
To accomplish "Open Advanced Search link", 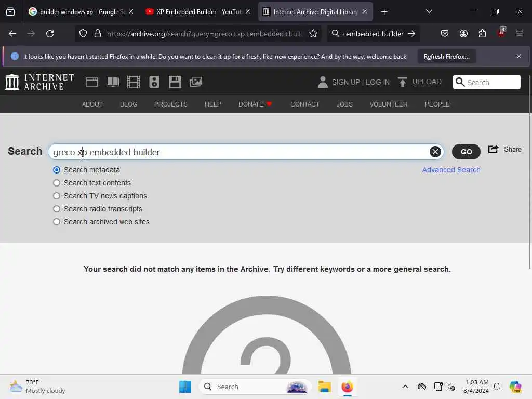I will (451, 170).
